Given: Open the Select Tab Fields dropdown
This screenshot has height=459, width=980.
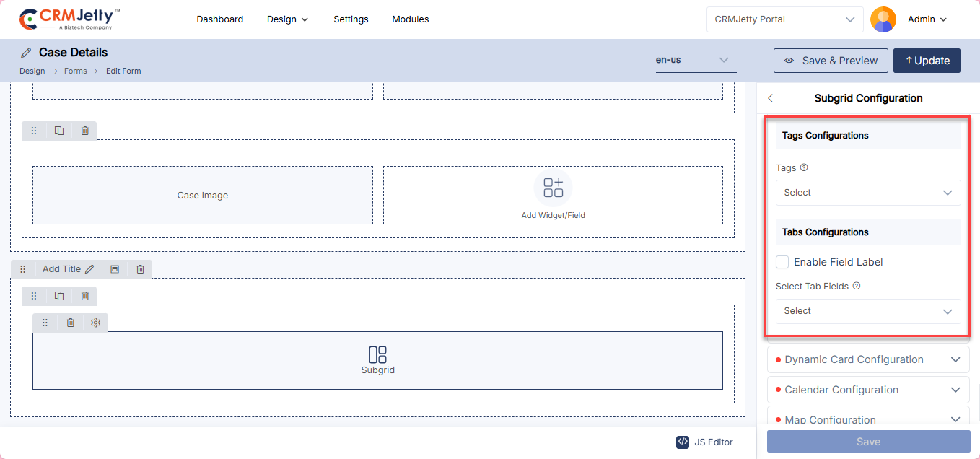Looking at the screenshot, I should click(867, 311).
